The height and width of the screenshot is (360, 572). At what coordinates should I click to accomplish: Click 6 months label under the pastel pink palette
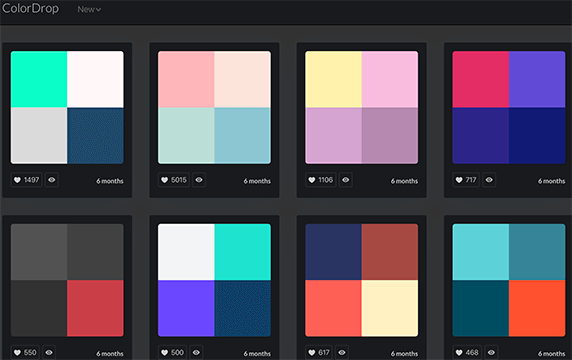pyautogui.click(x=257, y=181)
